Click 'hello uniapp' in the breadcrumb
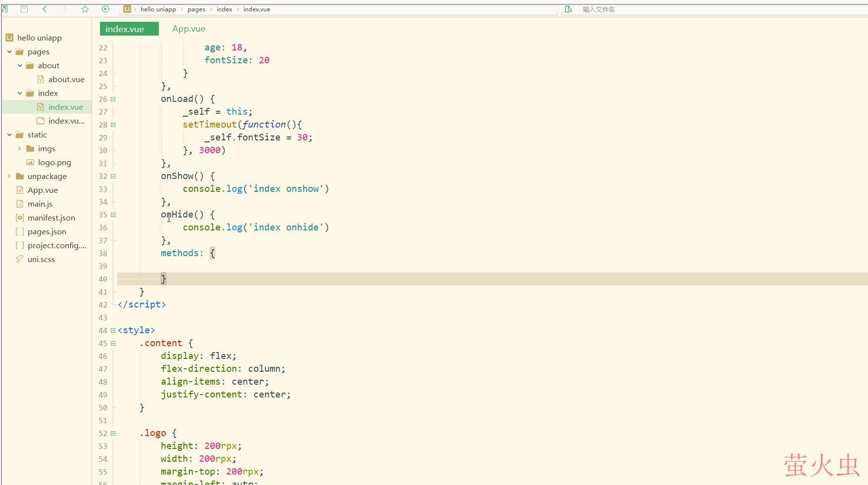The image size is (868, 485). click(158, 9)
